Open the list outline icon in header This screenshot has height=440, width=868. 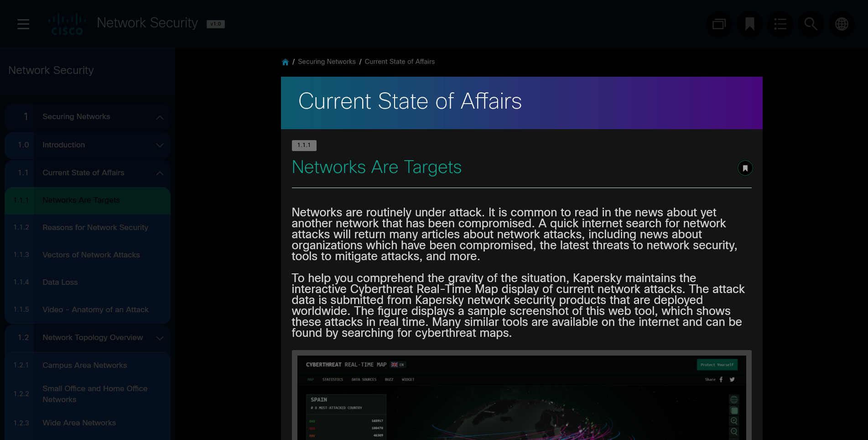[x=780, y=24]
